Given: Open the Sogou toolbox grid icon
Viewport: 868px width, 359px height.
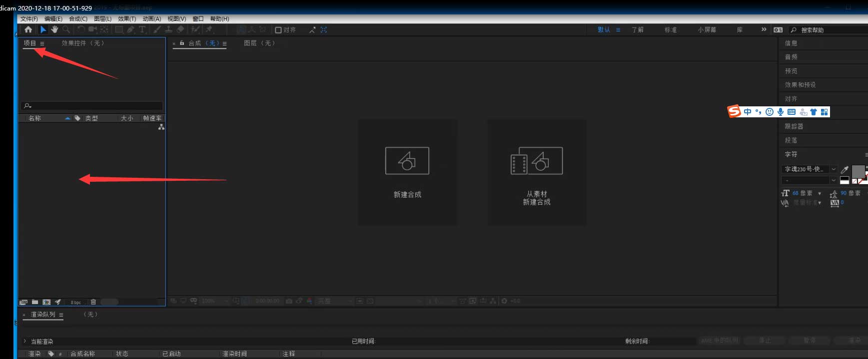Looking at the screenshot, I should tap(825, 112).
